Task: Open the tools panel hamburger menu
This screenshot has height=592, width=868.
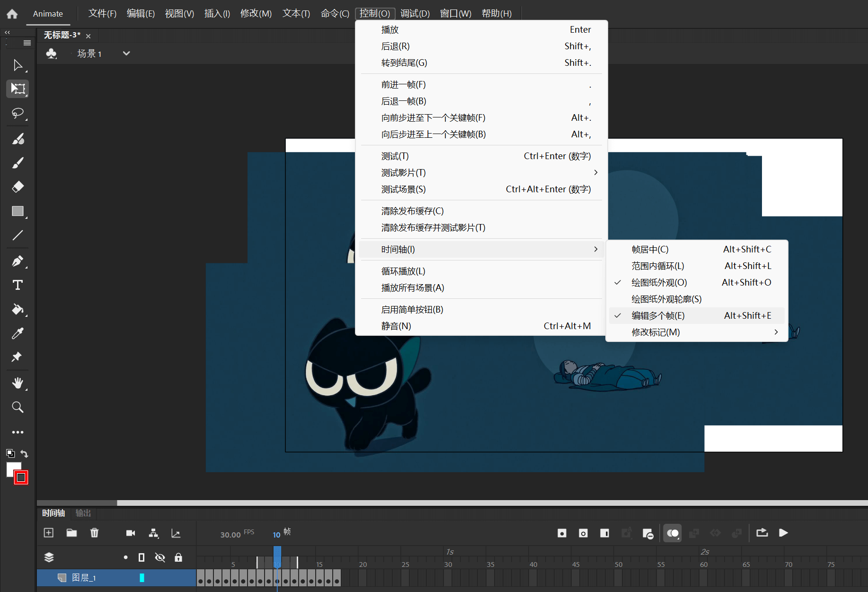Action: point(27,43)
